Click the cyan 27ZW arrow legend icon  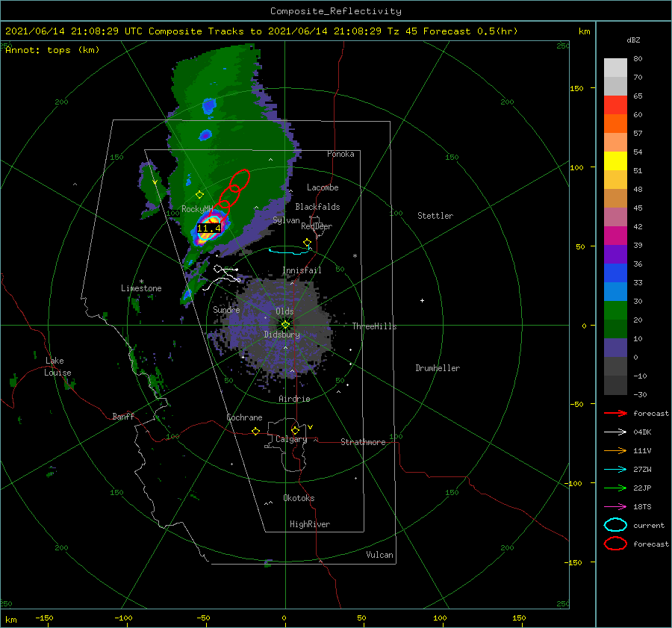point(615,470)
